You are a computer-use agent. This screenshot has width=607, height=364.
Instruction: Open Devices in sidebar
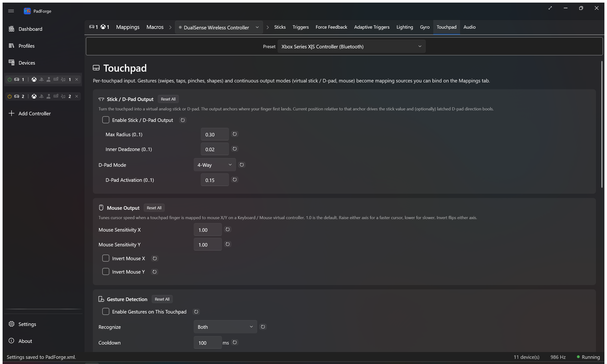[x=43, y=63]
